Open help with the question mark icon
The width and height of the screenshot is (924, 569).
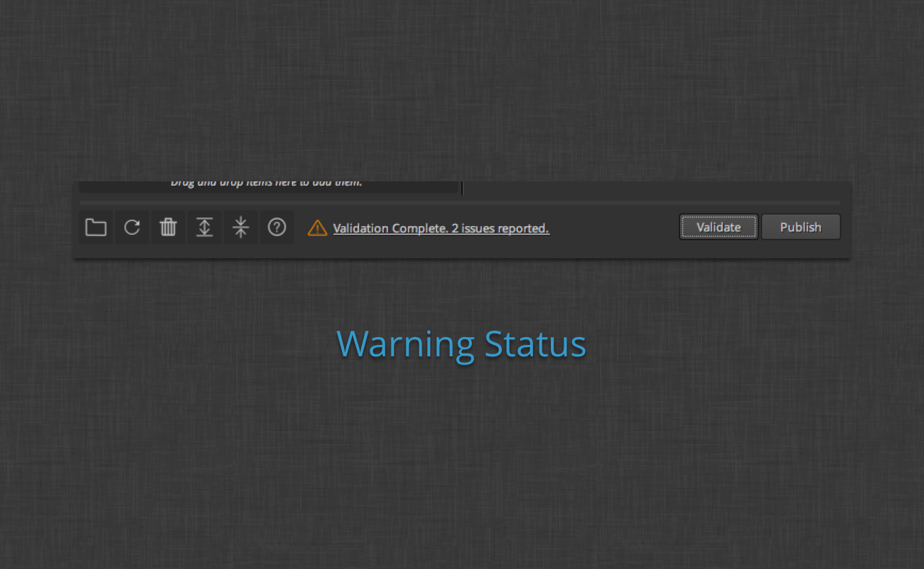coord(277,228)
